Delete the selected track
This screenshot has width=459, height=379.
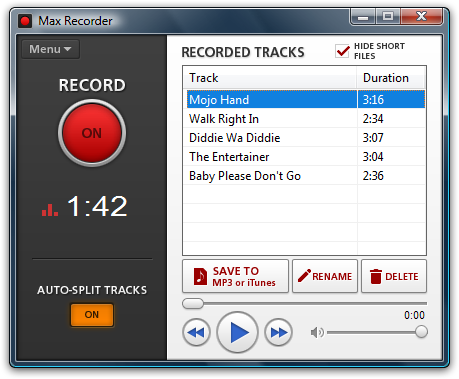point(394,276)
